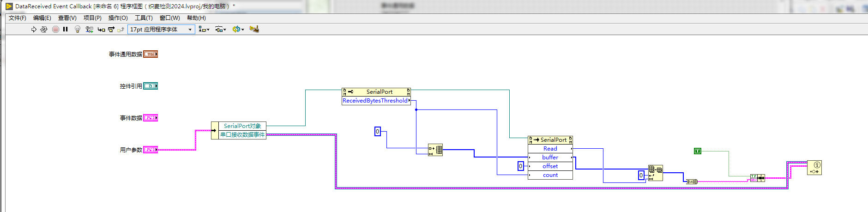Viewport: 868px width, 212px height.
Task: Open the Reorder dropdown
Action: [x=238, y=29]
